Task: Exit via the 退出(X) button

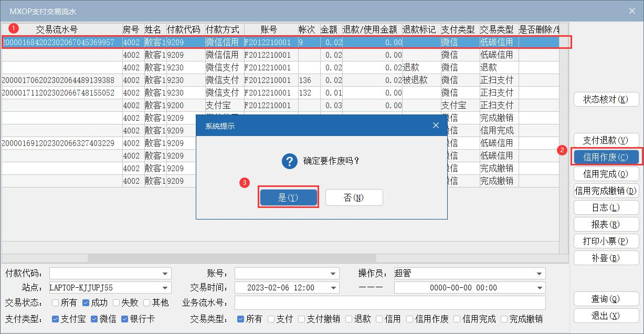Action: point(606,316)
